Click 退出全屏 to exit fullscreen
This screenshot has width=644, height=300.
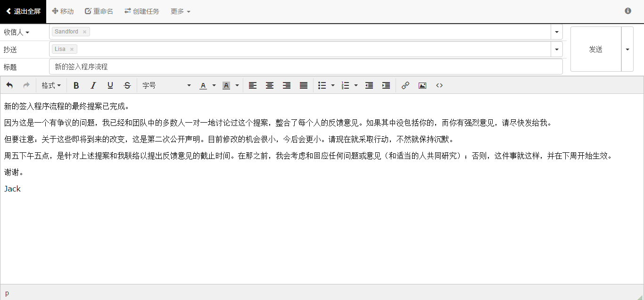pyautogui.click(x=23, y=11)
